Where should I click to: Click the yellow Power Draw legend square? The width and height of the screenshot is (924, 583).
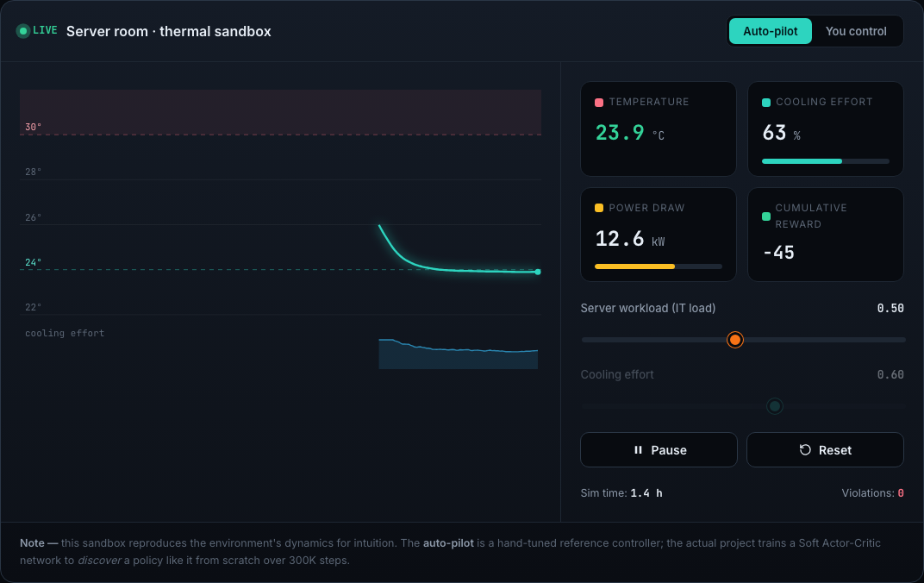pos(599,208)
